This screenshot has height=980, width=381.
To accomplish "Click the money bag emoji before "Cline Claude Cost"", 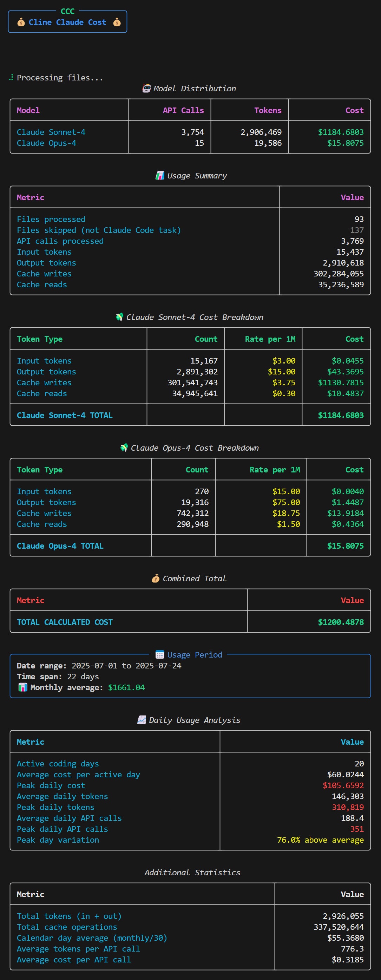I will (x=21, y=22).
